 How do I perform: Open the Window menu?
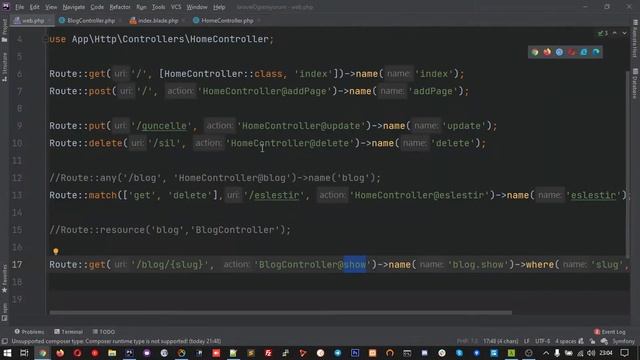[197, 7]
